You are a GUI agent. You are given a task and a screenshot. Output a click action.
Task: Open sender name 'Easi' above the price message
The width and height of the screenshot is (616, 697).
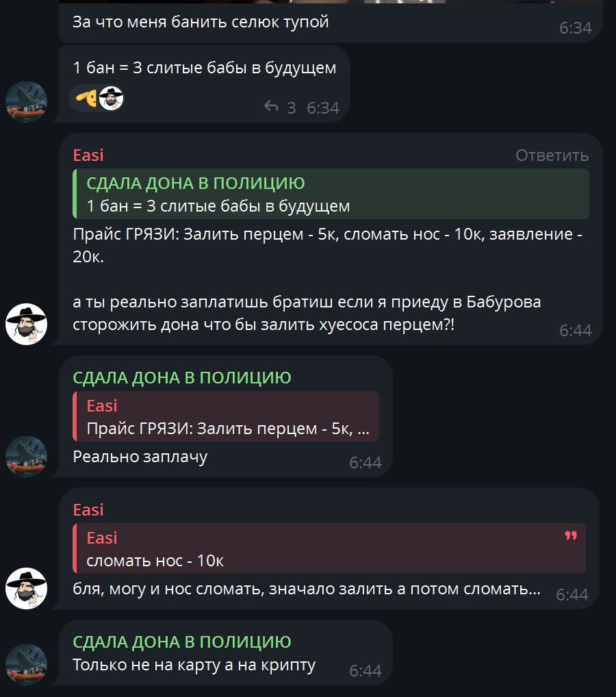pos(88,155)
